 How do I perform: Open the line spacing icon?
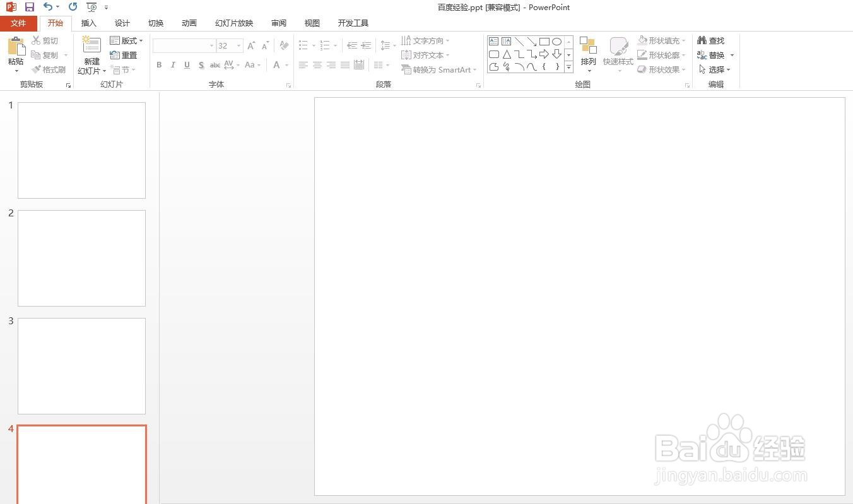coord(385,45)
